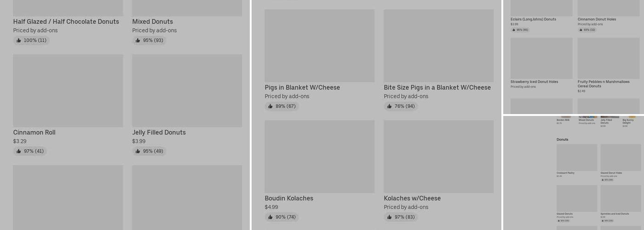Select the Strawberry Iced Donut Holes image
Image resolution: width=644 pixels, height=230 pixels.
pyautogui.click(x=541, y=58)
